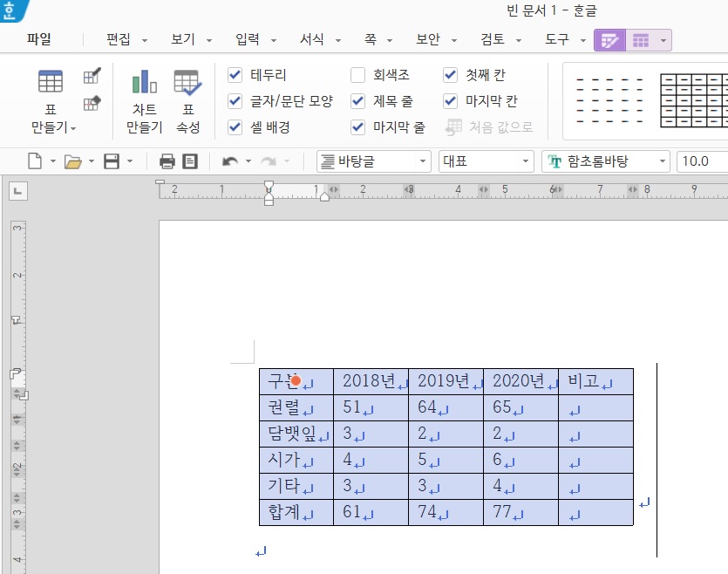Create a new document with the blank page icon
Image resolution: width=728 pixels, height=574 pixels.
35,161
